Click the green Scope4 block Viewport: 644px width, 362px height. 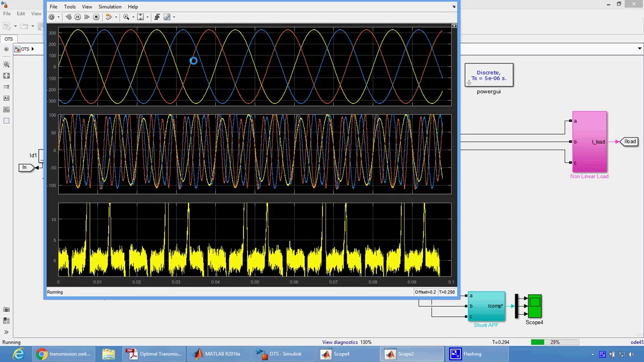534,307
